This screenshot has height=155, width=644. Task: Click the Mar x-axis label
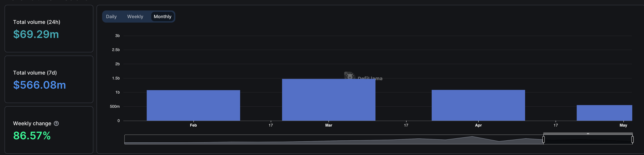[x=329, y=125]
